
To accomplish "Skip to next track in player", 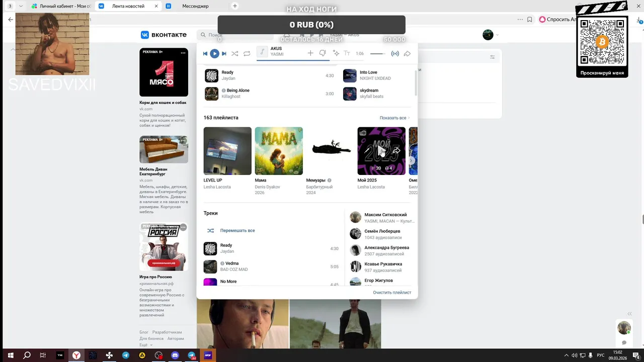I will [x=224, y=53].
